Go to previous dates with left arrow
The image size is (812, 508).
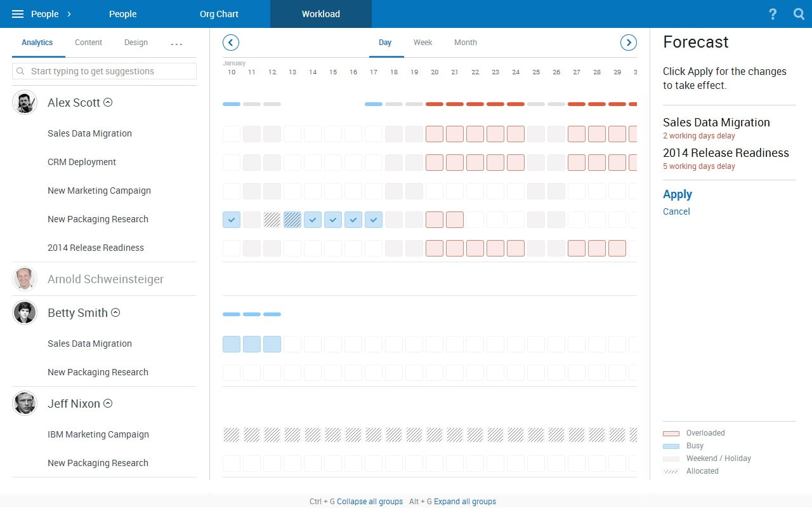(x=231, y=43)
